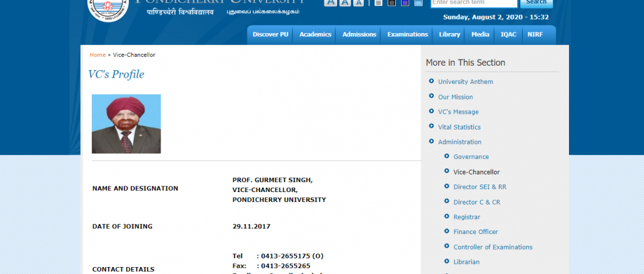Click the Vice-Chancellor portrait photo
This screenshot has height=274, width=644.
click(126, 124)
